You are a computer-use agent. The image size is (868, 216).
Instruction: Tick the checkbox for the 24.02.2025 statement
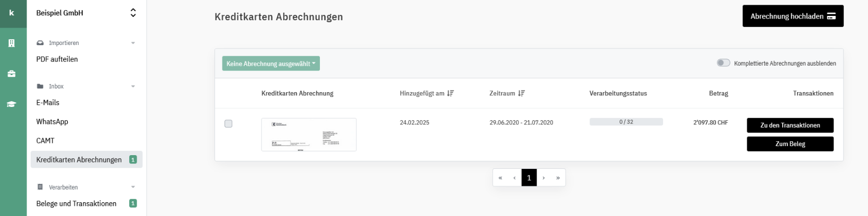228,124
